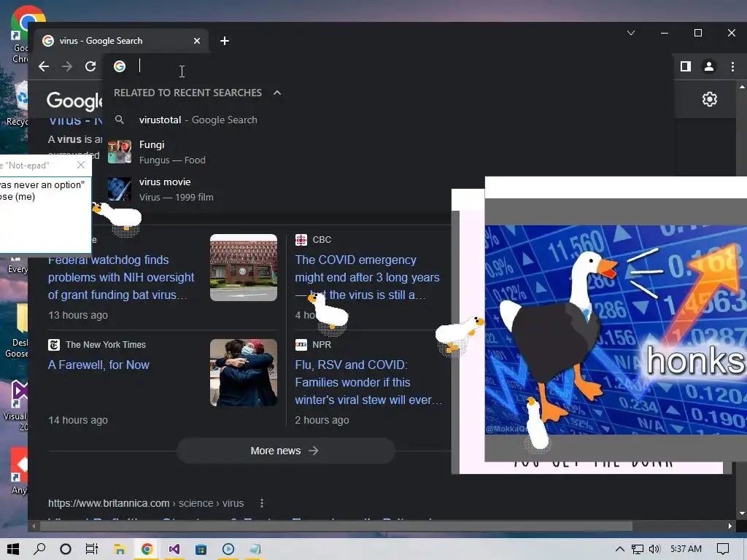This screenshot has width=747, height=560.
Task: Show hidden system tray icons
Action: click(619, 549)
